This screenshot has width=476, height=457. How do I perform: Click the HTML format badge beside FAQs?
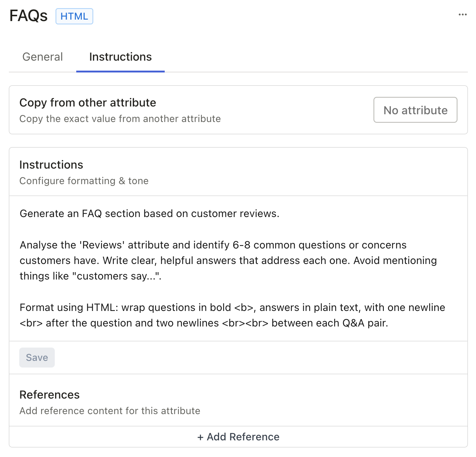click(x=74, y=16)
